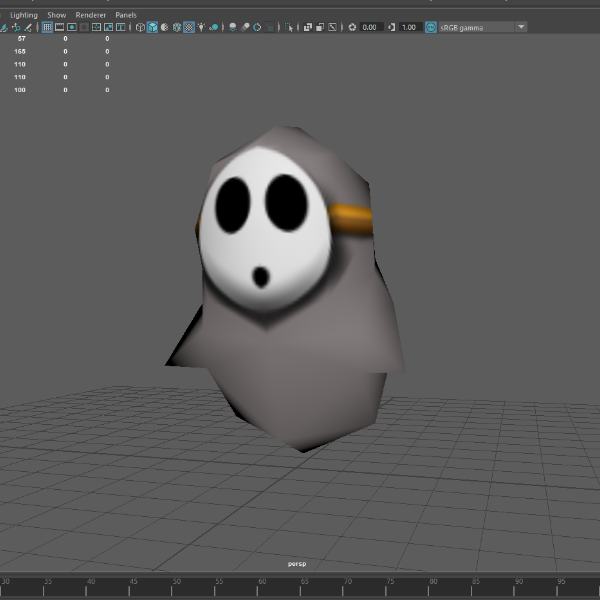This screenshot has width=600, height=600.
Task: Toggle the Gate Mask icon
Action: [x=84, y=27]
